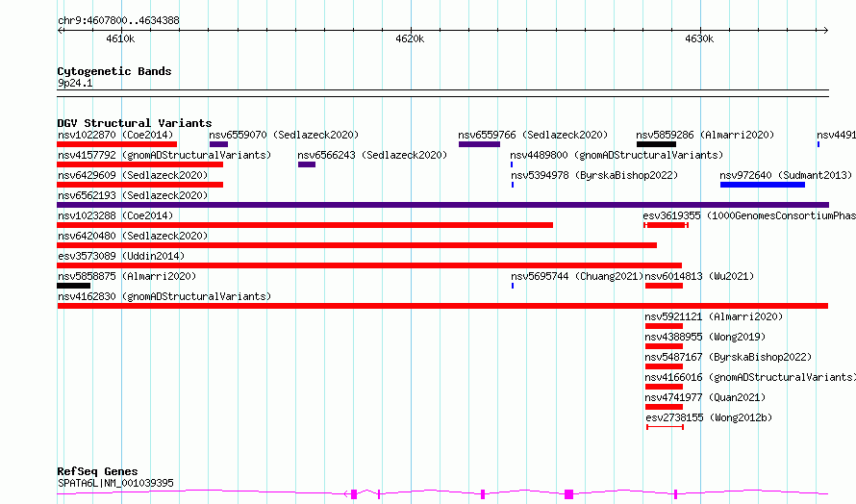Click the red bar under nsv6429609
Viewport: 856px width, 504px height.
139,185
